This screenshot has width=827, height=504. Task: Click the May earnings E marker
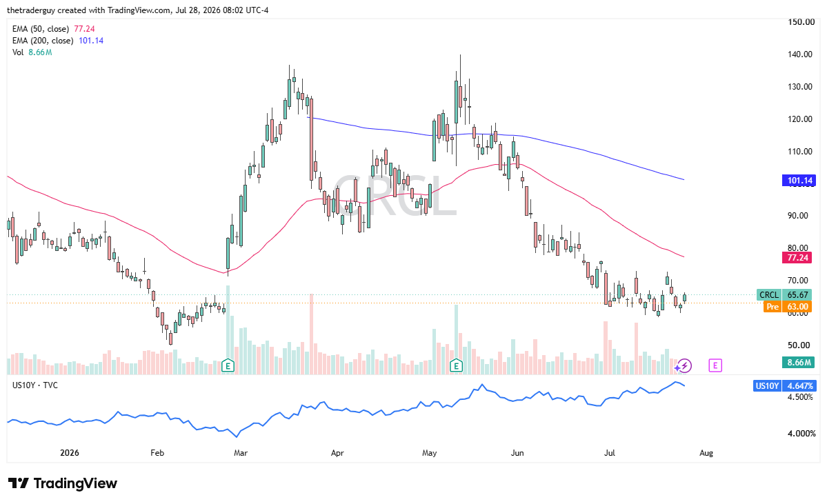[456, 365]
